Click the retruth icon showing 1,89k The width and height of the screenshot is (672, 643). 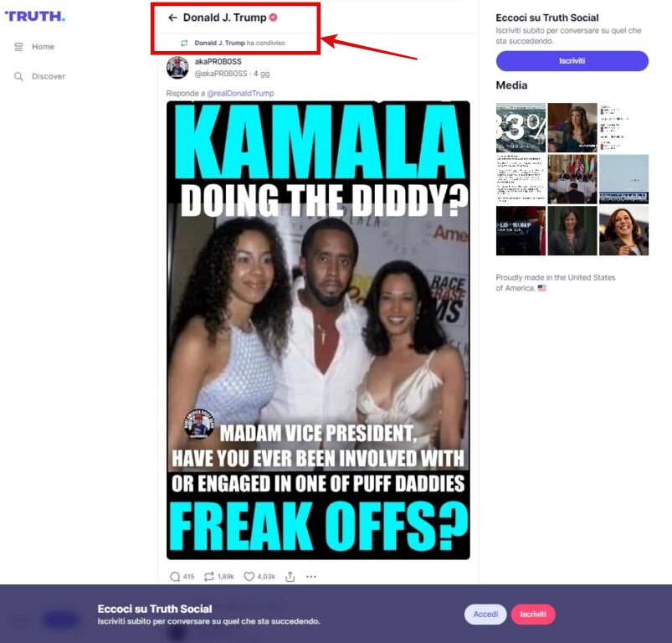[x=208, y=577]
